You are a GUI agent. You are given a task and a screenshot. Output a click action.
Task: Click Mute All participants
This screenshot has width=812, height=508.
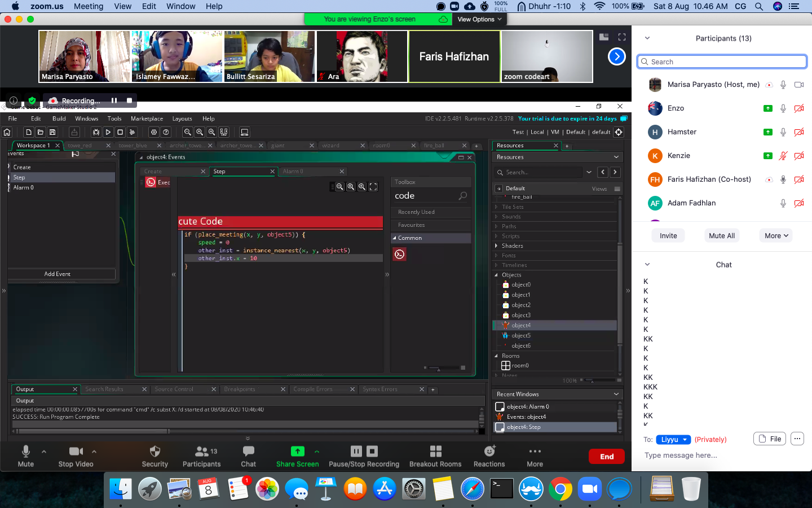click(x=722, y=236)
